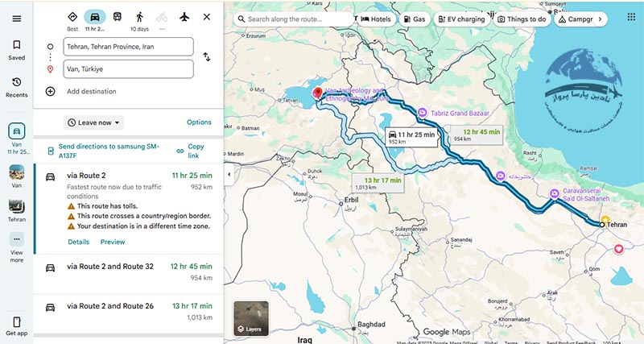Toggle the Hotels filter chip
Viewport: 644px width, 344px height.
click(376, 18)
